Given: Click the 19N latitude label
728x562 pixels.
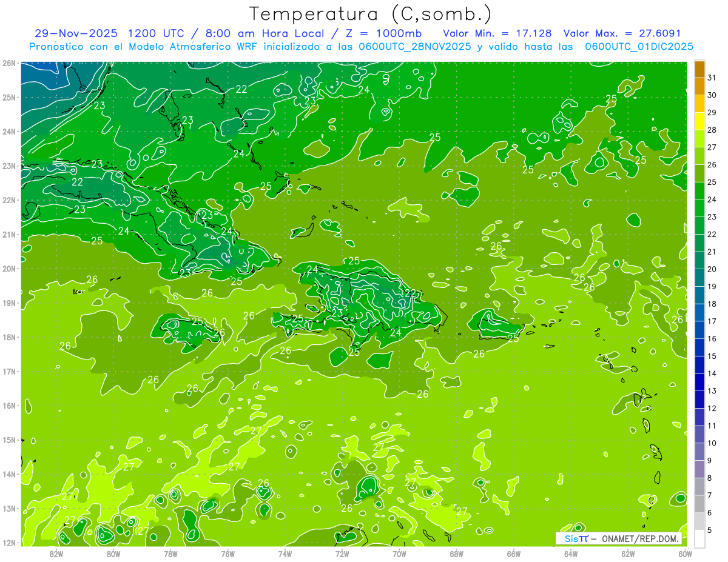Looking at the screenshot, I should (x=9, y=303).
